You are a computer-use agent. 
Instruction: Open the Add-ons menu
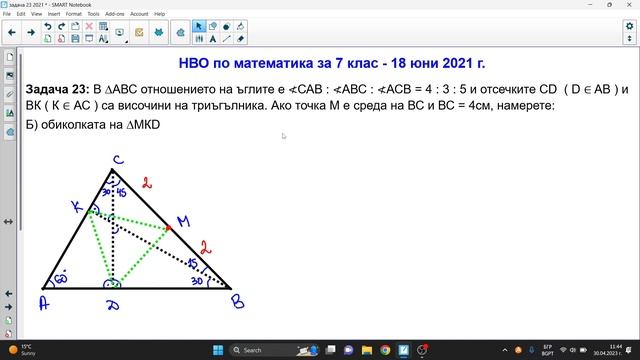click(x=115, y=14)
